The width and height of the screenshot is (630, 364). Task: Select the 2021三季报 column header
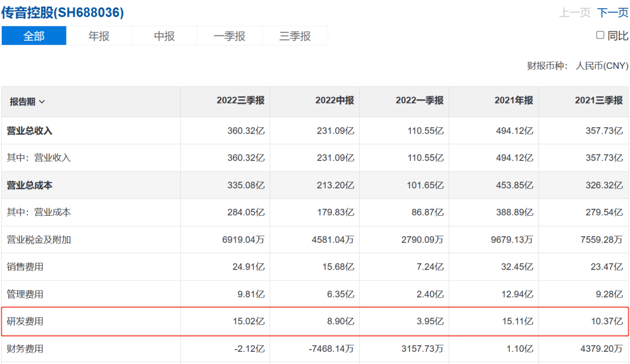(598, 100)
